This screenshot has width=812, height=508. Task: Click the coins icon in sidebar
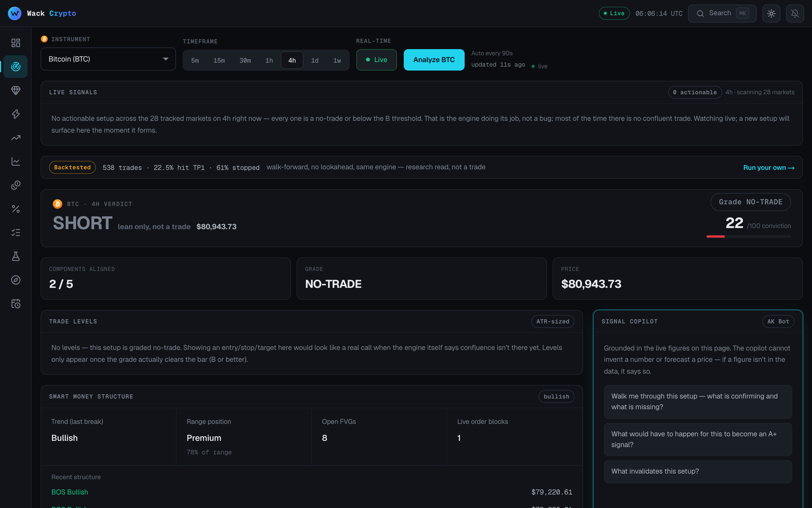tap(16, 185)
